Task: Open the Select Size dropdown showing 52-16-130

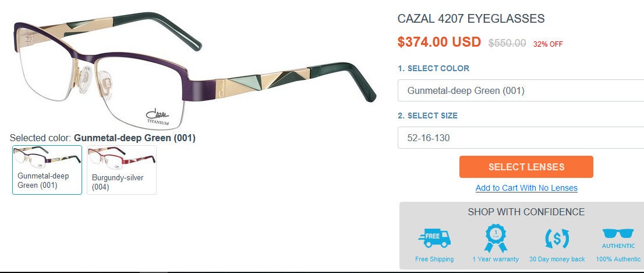Action: click(521, 138)
